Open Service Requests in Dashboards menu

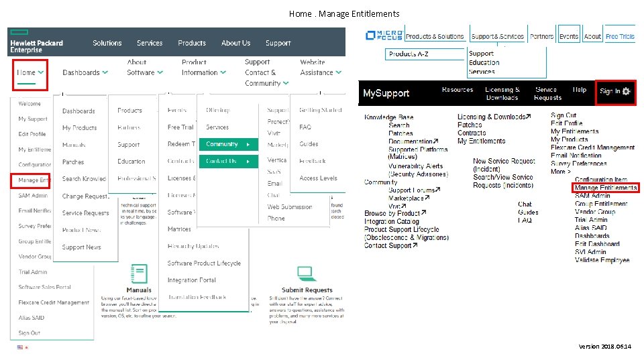click(85, 213)
